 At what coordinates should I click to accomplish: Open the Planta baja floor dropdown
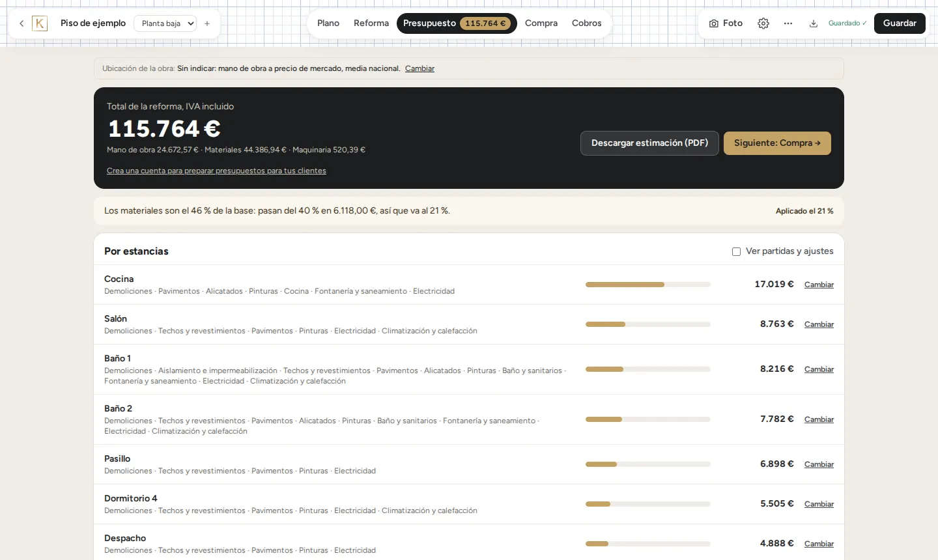click(x=165, y=23)
